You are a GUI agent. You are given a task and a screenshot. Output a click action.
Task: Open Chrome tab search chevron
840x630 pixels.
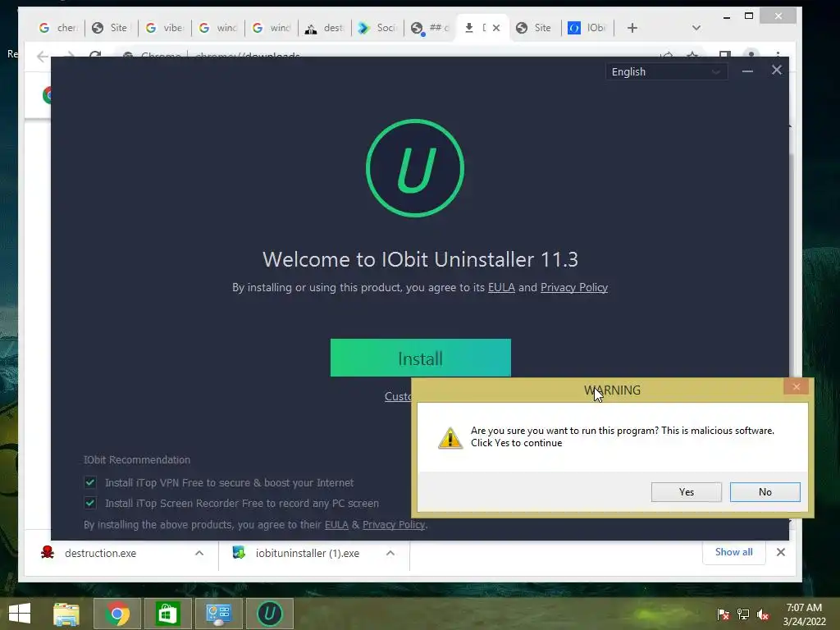[x=696, y=28]
